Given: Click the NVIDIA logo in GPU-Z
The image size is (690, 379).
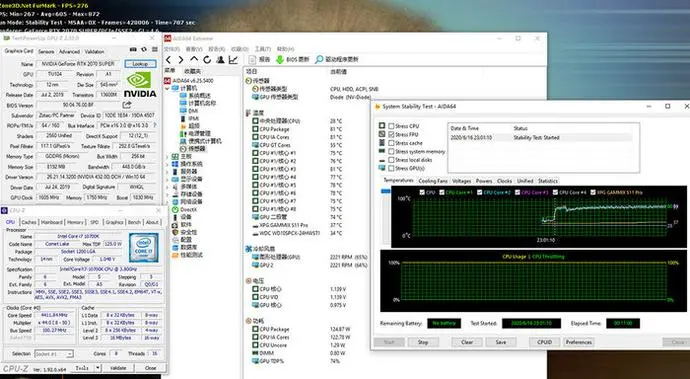Looking at the screenshot, I should coord(139,85).
